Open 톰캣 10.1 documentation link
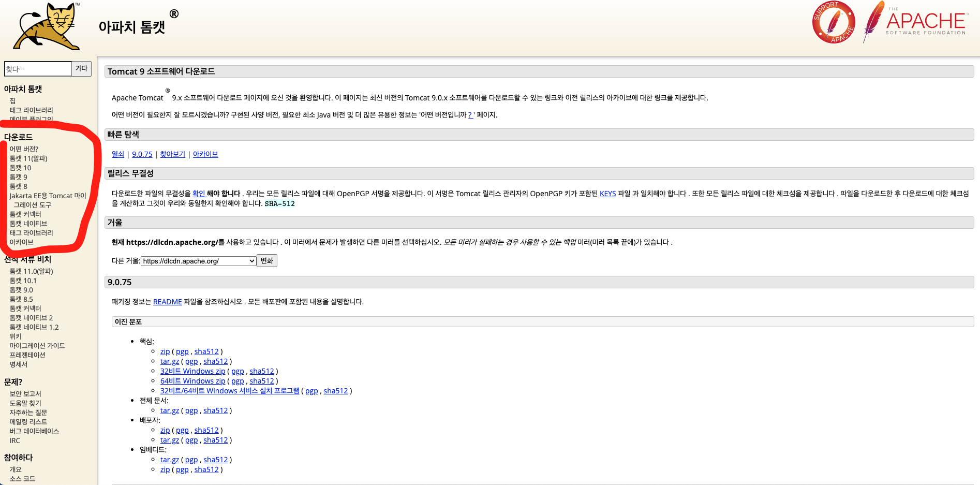This screenshot has height=485, width=980. 23,281
